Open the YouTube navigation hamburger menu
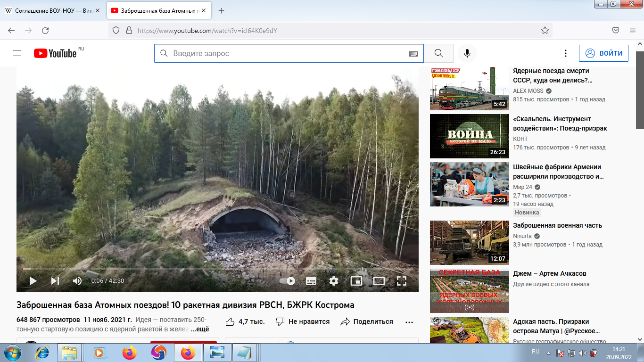This screenshot has height=362, width=644. [17, 53]
